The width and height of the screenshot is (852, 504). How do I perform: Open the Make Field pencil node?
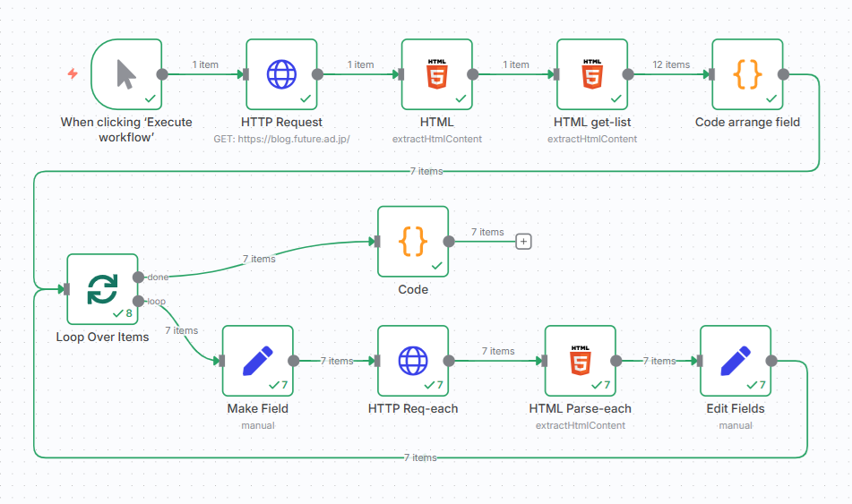(x=257, y=361)
